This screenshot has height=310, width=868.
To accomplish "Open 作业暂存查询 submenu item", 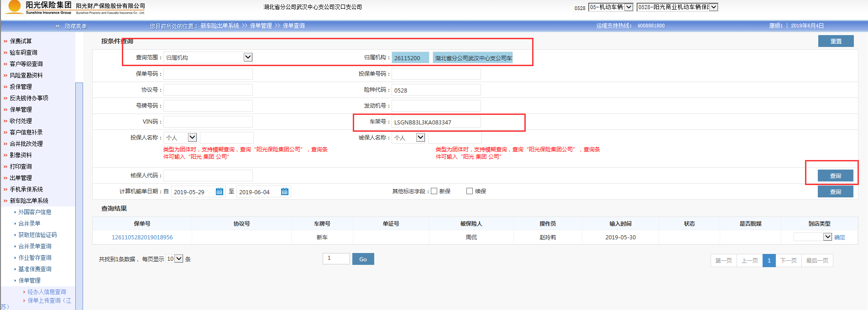I will tap(35, 258).
